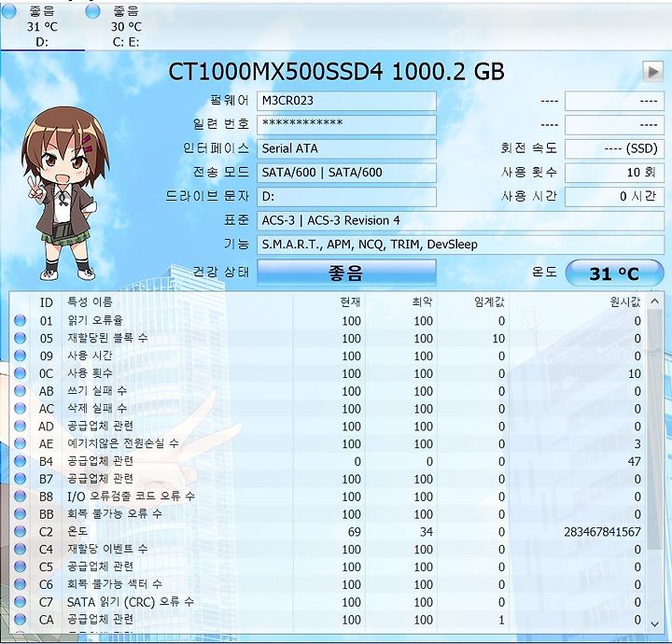Select the 삭제 실패 수 attribute row
The image size is (672, 644).
[x=328, y=409]
